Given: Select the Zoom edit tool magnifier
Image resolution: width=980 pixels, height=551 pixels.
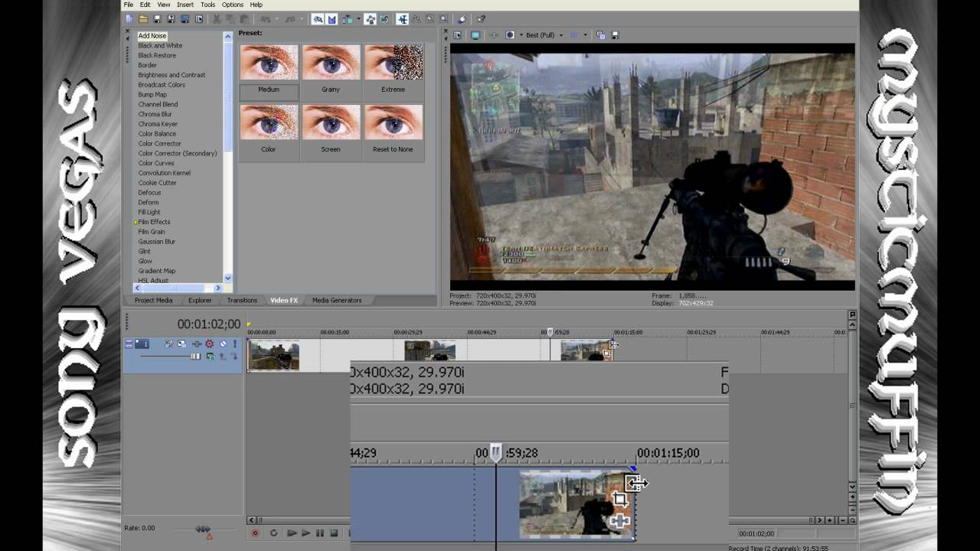Looking at the screenshot, I should [x=443, y=19].
